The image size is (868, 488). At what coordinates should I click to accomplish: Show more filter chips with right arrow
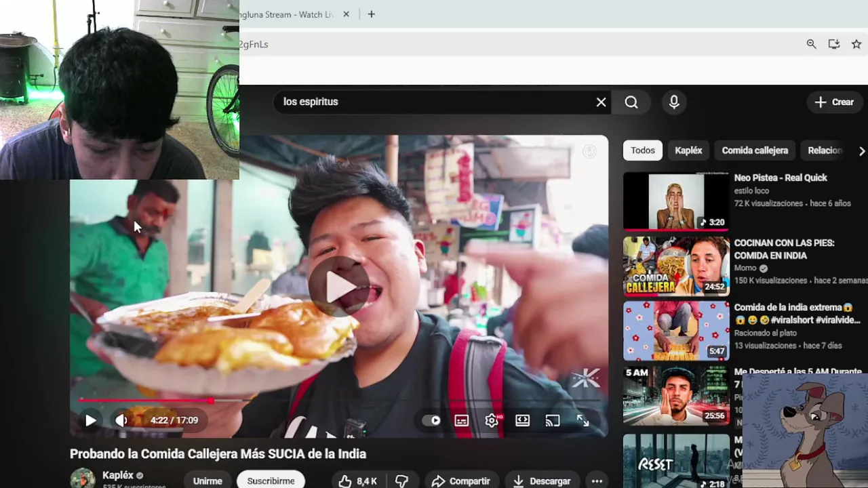861,151
